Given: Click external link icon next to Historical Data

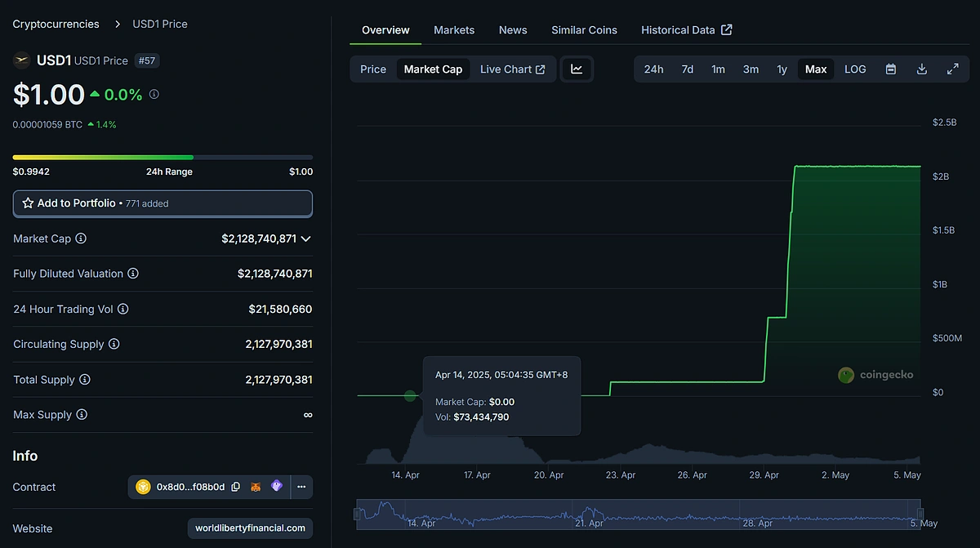Looking at the screenshot, I should point(727,29).
